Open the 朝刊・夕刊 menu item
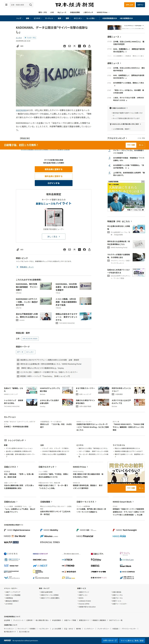This screenshot has height=644, width=149. click(43, 12)
